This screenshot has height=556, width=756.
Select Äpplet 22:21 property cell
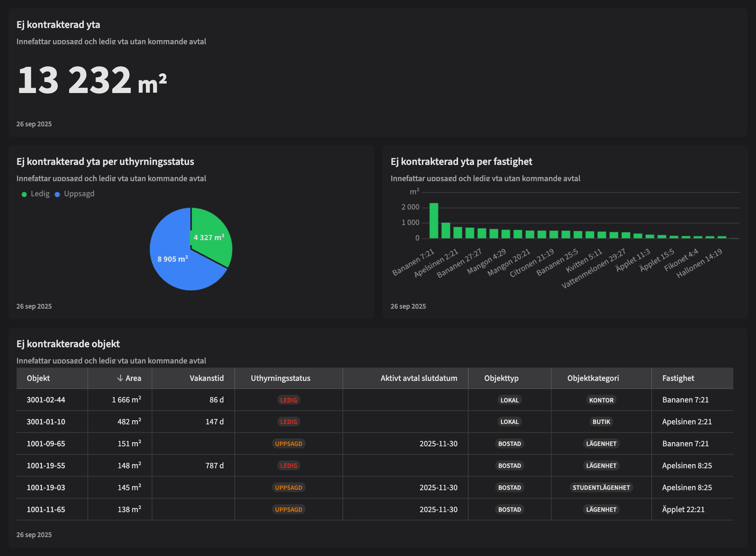point(683,509)
